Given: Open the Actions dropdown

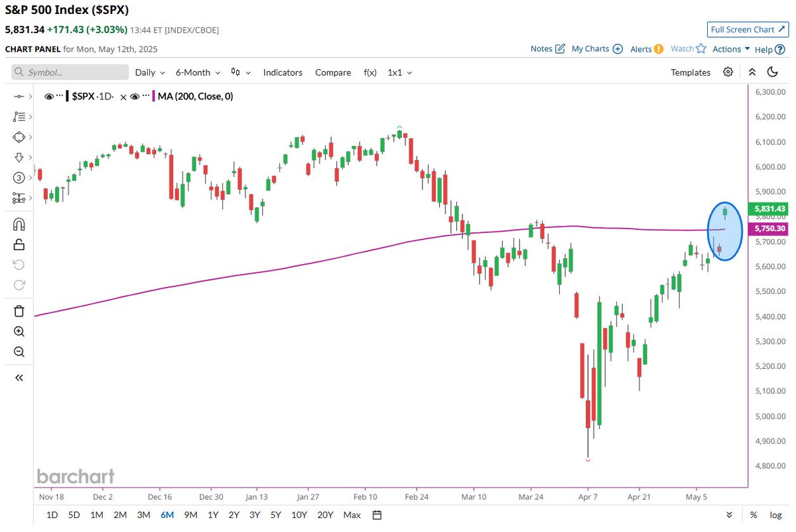Looking at the screenshot, I should 731,49.
